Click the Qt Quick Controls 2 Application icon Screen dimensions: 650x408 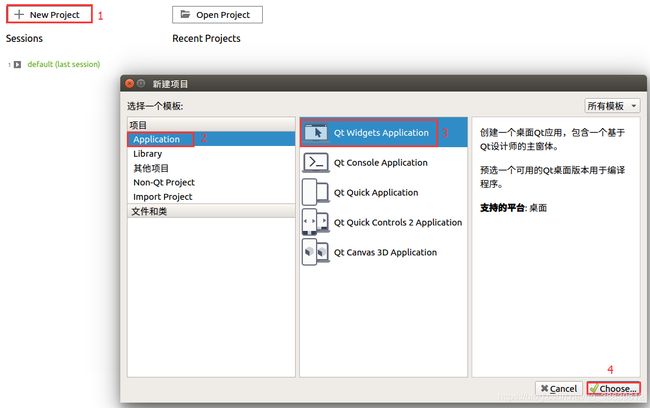tap(316, 222)
